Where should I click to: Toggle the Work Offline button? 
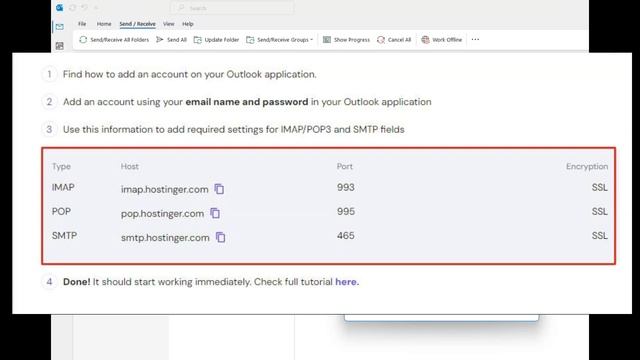pyautogui.click(x=442, y=40)
